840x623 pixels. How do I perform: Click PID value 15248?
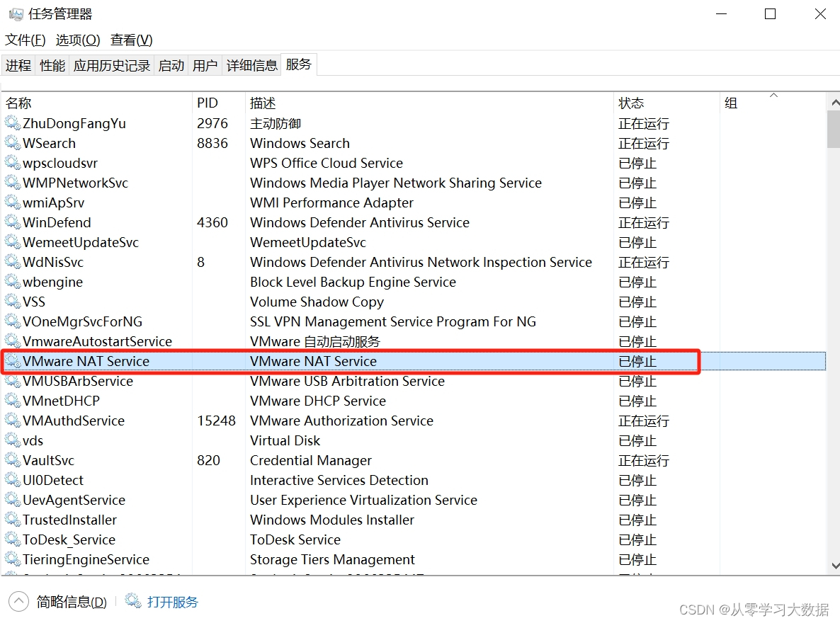coord(216,421)
